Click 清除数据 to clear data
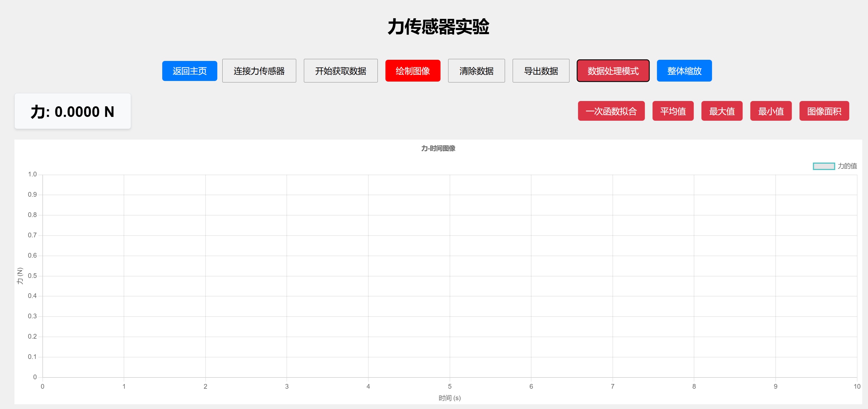Viewport: 868px width, 409px height. pyautogui.click(x=476, y=70)
